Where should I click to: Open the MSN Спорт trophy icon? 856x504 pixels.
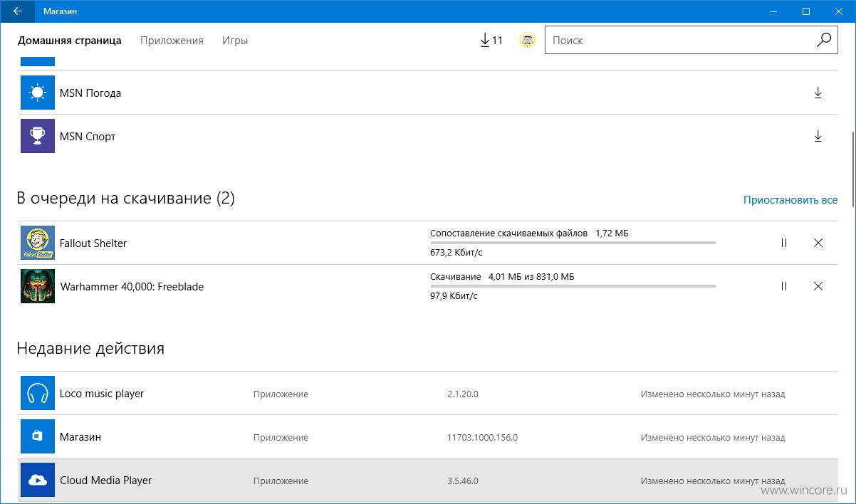point(38,136)
